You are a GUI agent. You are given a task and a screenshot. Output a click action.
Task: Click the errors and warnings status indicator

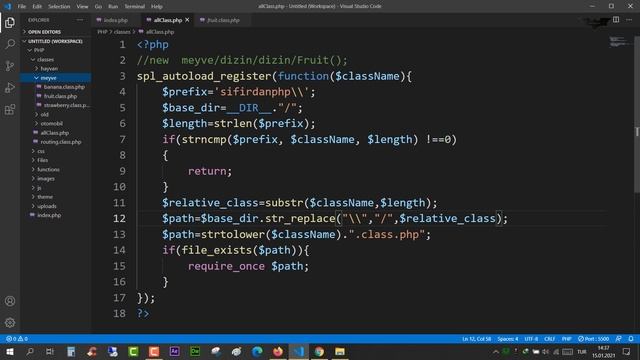click(x=17, y=339)
